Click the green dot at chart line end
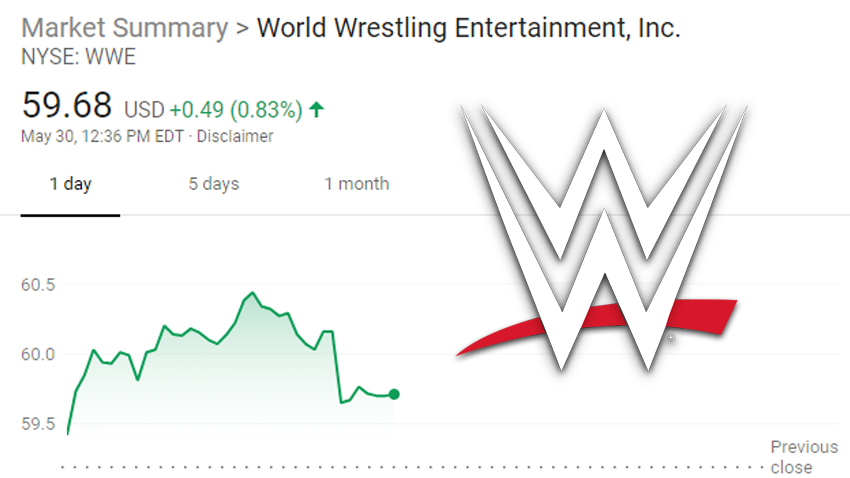The height and width of the screenshot is (478, 850). point(394,394)
